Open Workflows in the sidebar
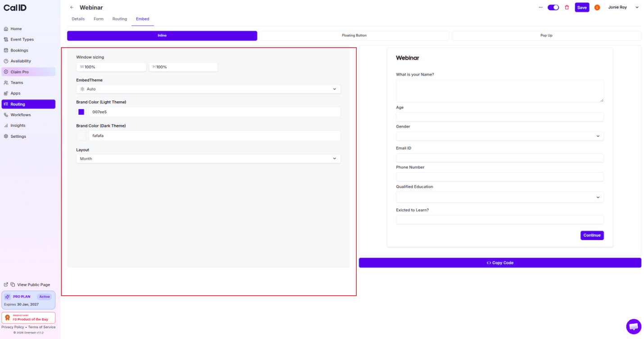The height and width of the screenshot is (339, 644). [x=28, y=115]
